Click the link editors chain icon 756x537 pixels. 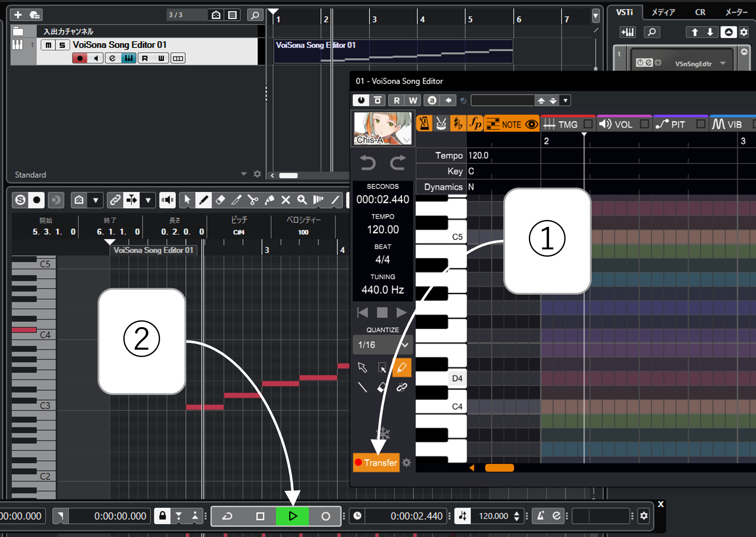(115, 200)
